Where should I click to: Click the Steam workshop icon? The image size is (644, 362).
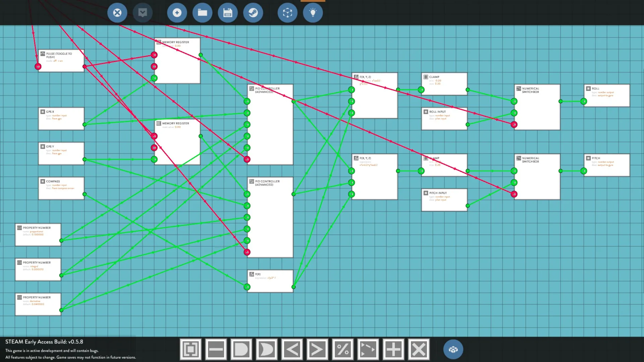tap(253, 13)
